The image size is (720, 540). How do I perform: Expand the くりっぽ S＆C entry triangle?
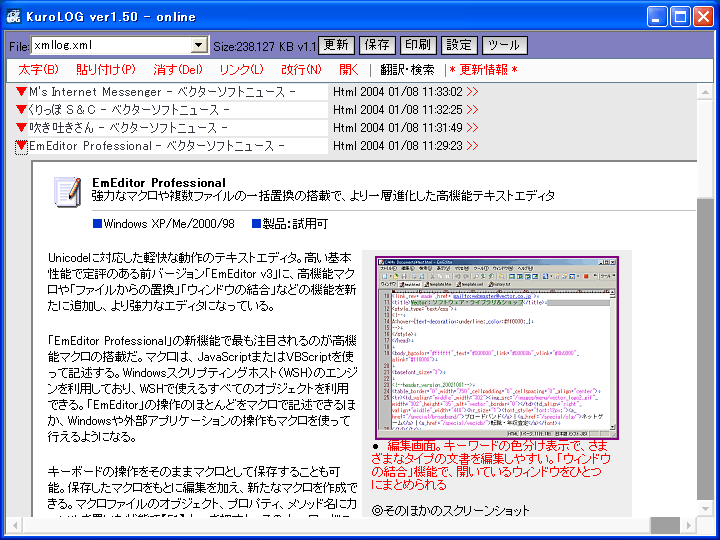coord(21,109)
